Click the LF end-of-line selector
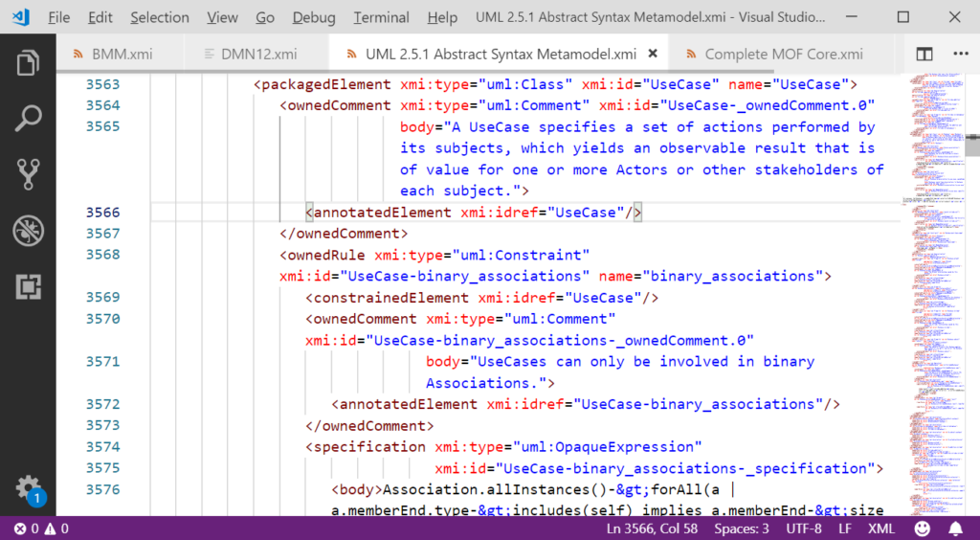980x540 pixels. (844, 529)
